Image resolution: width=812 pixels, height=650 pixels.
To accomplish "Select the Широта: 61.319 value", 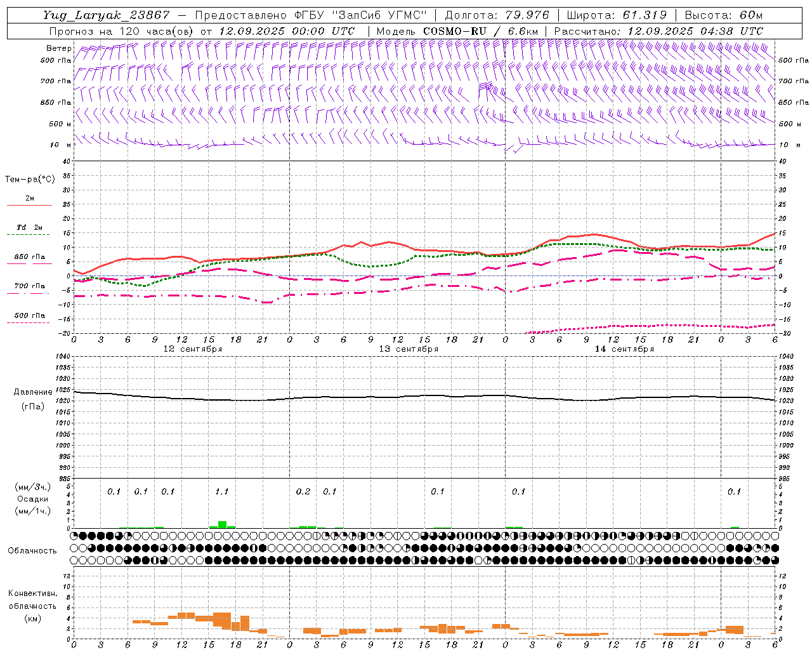I will (617, 15).
